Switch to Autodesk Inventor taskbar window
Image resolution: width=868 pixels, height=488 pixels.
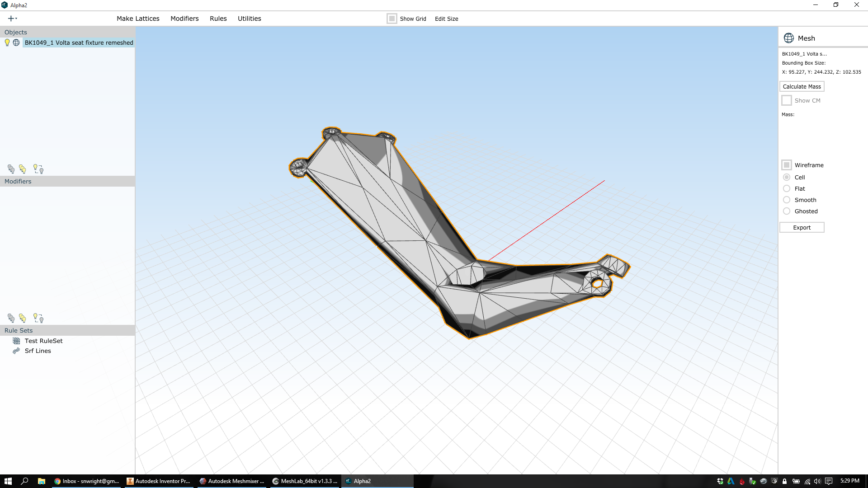(x=159, y=481)
